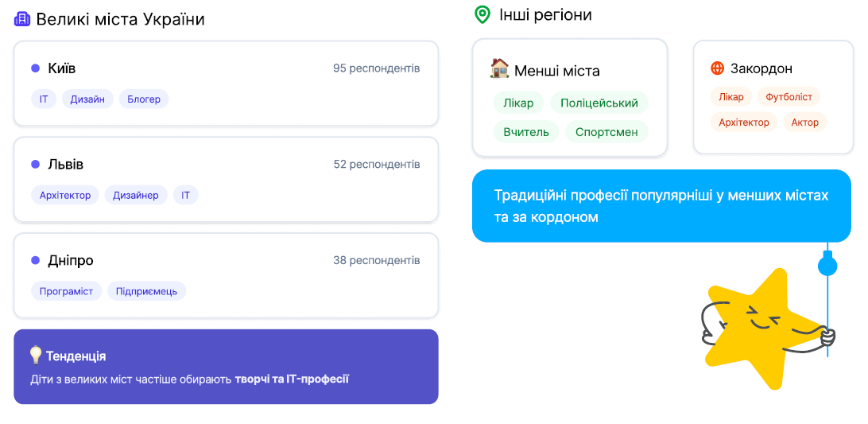Click the building icon beside Великі міста України
Image resolution: width=868 pixels, height=424 pixels.
point(22,19)
